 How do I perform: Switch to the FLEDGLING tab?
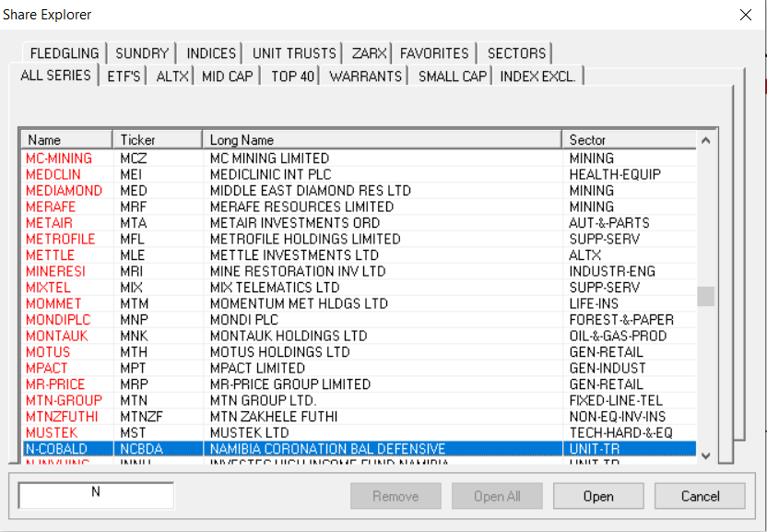pyautogui.click(x=65, y=53)
